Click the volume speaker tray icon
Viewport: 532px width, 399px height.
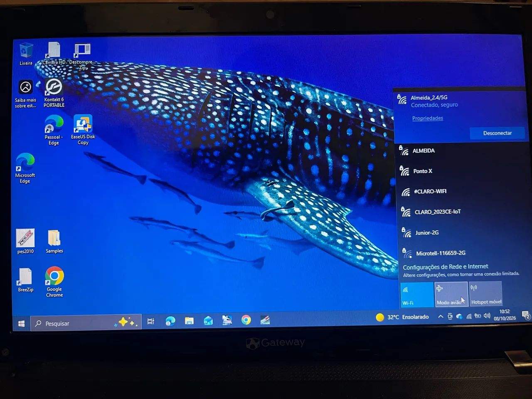tap(487, 316)
